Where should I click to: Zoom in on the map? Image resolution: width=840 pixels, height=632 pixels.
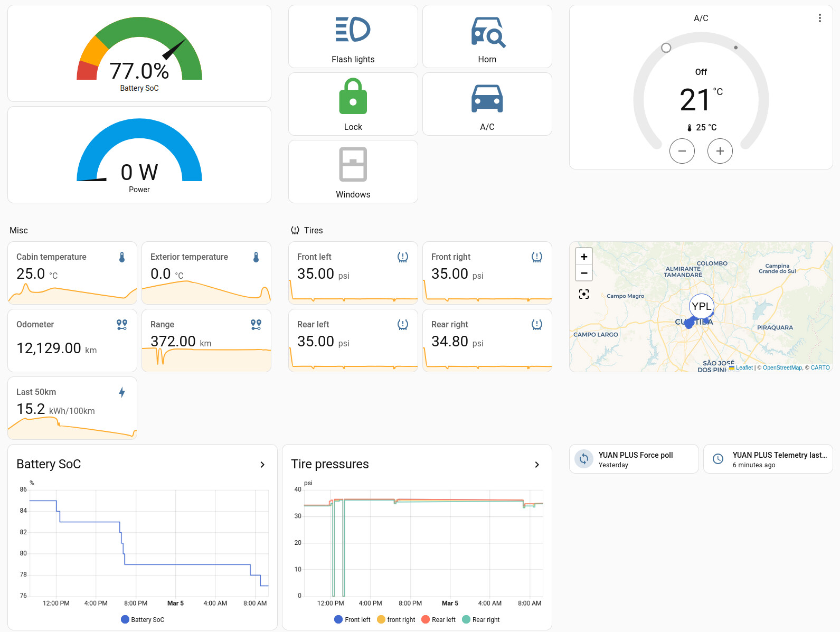pos(584,257)
